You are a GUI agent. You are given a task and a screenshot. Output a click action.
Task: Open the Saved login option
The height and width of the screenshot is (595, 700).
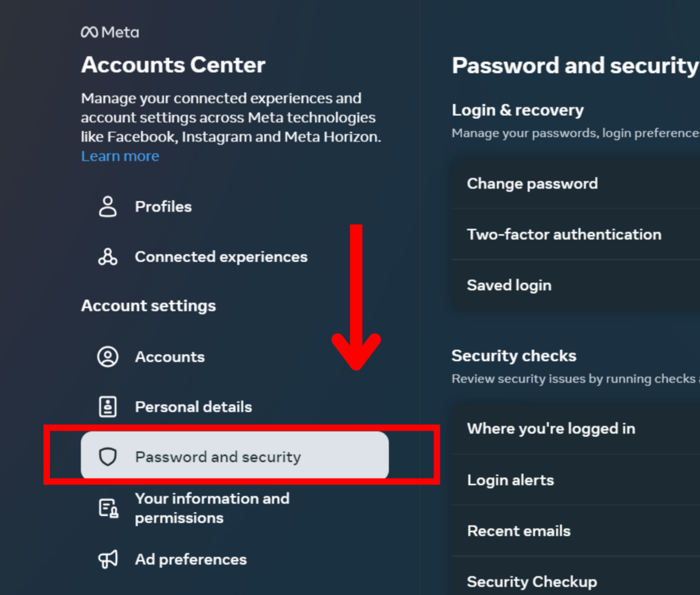pyautogui.click(x=509, y=285)
